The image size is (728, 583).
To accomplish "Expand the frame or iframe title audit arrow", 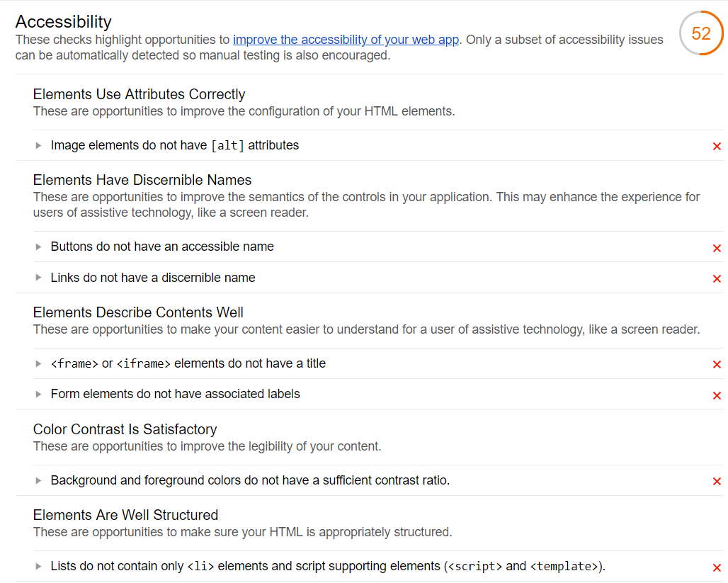I will coord(39,364).
